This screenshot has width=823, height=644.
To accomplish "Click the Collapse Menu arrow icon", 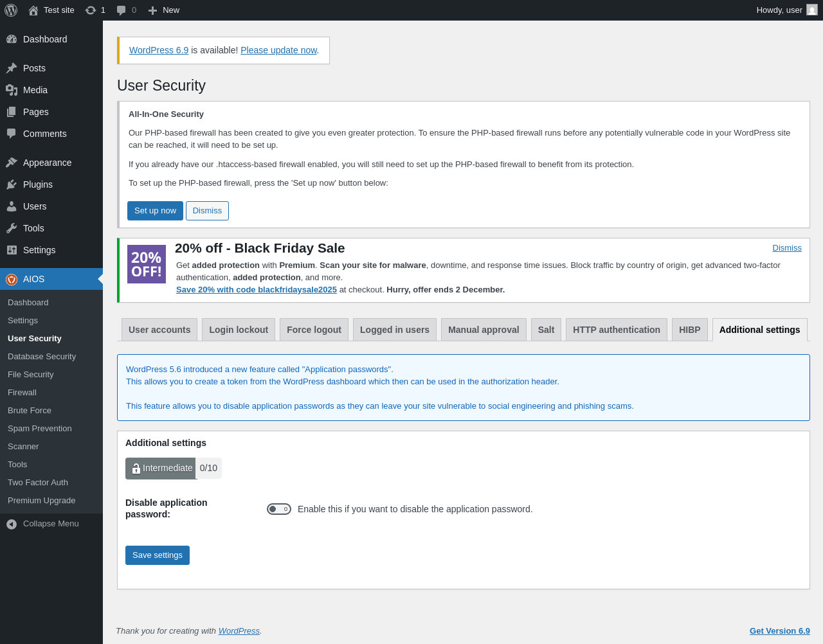I will [x=12, y=524].
